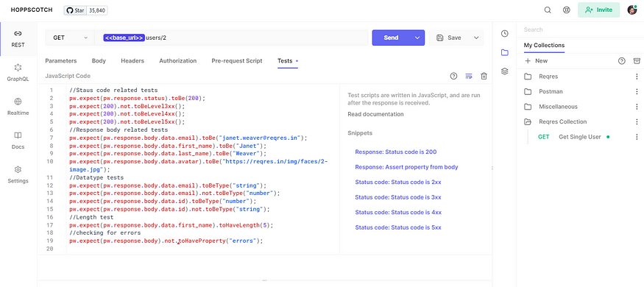This screenshot has width=644, height=287.
Task: Show environments layers icon
Action: click(505, 71)
